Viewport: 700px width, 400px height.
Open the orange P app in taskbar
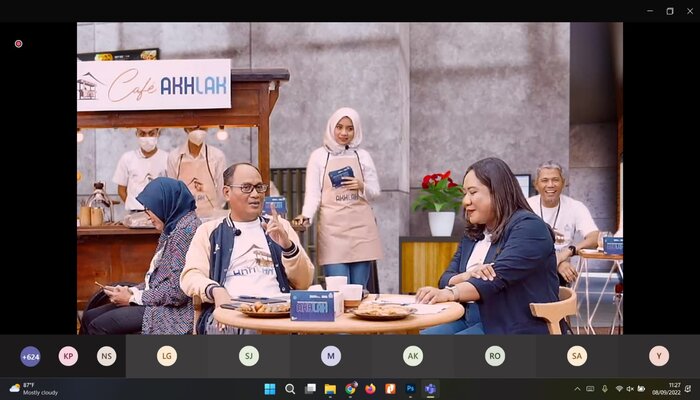(390, 389)
